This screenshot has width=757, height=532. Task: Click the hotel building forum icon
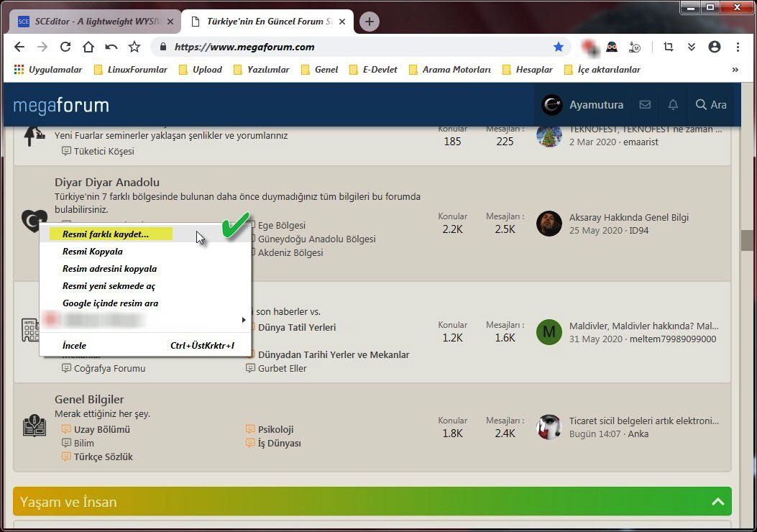coord(30,330)
